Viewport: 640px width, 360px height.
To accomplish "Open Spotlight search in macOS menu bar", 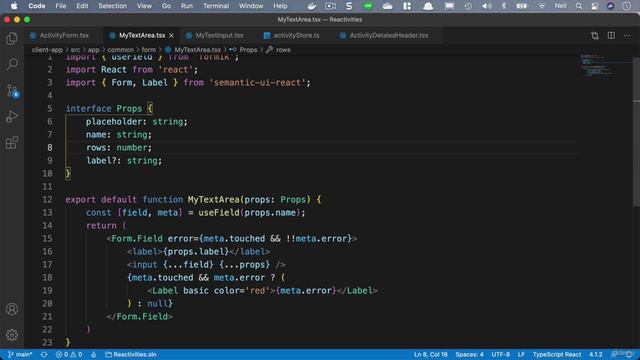I will [x=579, y=6].
